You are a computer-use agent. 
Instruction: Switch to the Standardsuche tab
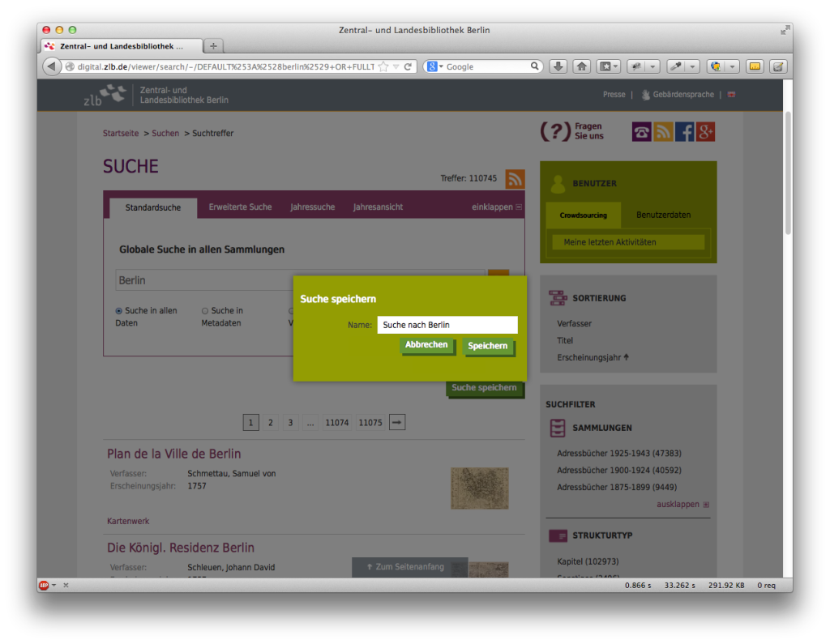pos(153,207)
